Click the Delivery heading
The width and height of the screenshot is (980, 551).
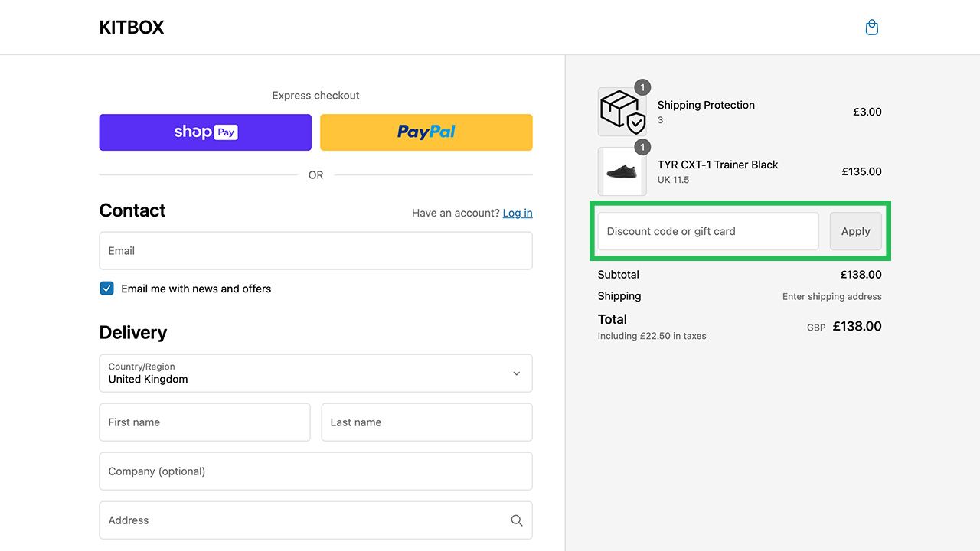point(133,332)
